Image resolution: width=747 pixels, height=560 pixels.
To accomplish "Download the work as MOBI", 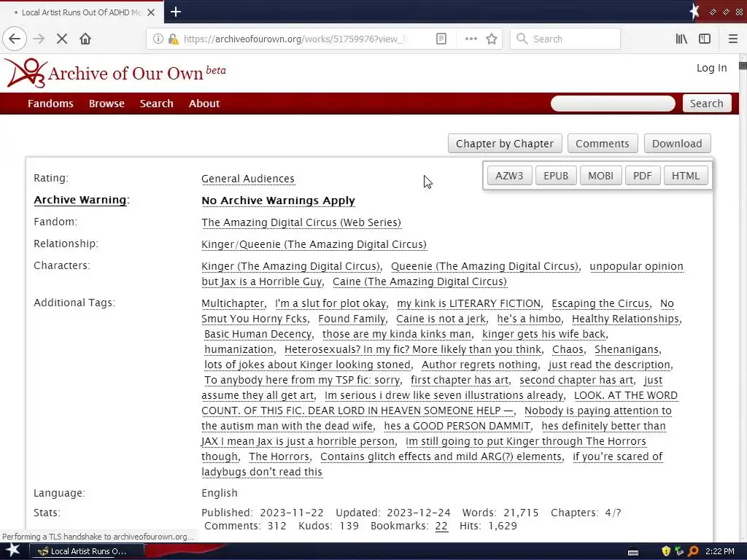I will (x=601, y=176).
